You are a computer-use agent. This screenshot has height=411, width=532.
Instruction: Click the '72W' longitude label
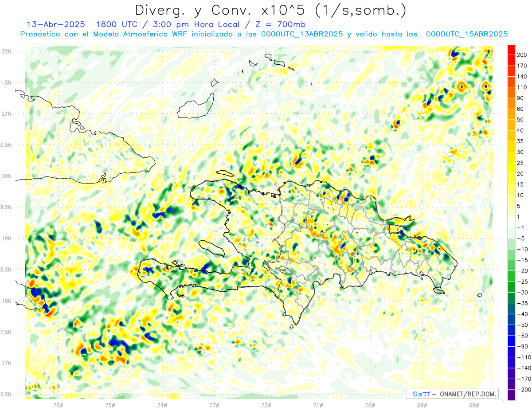(x=266, y=405)
